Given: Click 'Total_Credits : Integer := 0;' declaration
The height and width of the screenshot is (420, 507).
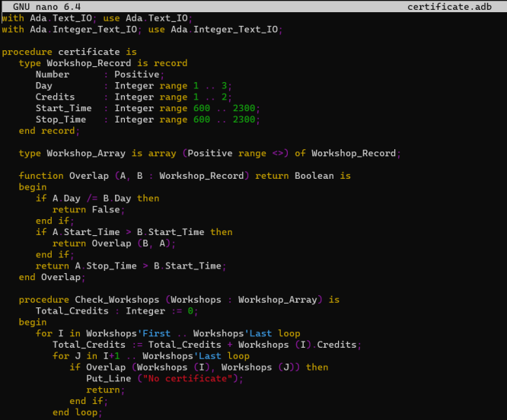Looking at the screenshot, I should 116,311.
